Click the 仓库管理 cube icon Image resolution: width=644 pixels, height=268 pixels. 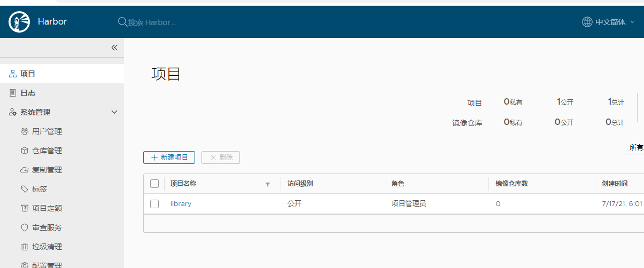pyautogui.click(x=24, y=151)
